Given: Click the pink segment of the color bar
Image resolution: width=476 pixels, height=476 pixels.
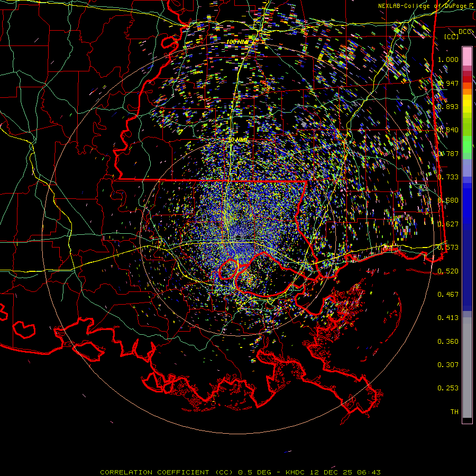Looking at the screenshot, I should pos(467,56).
